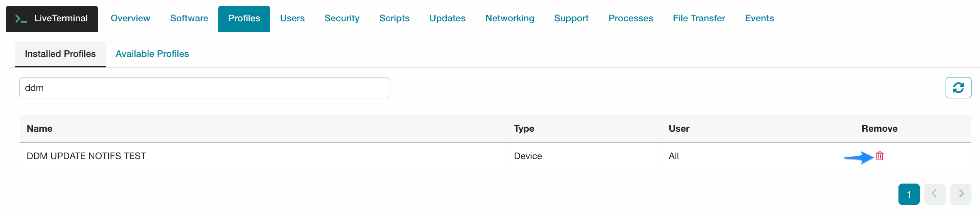Open the LiveTerminal tab
The image size is (980, 213).
click(x=52, y=19)
